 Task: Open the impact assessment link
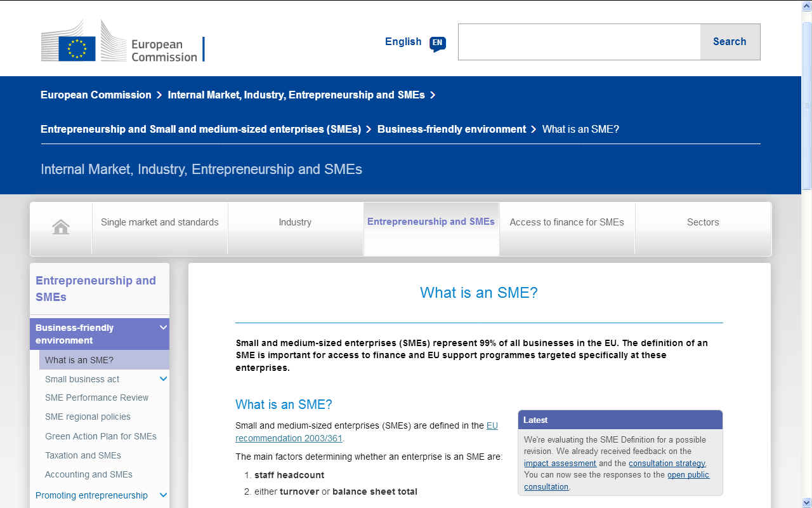tap(560, 464)
